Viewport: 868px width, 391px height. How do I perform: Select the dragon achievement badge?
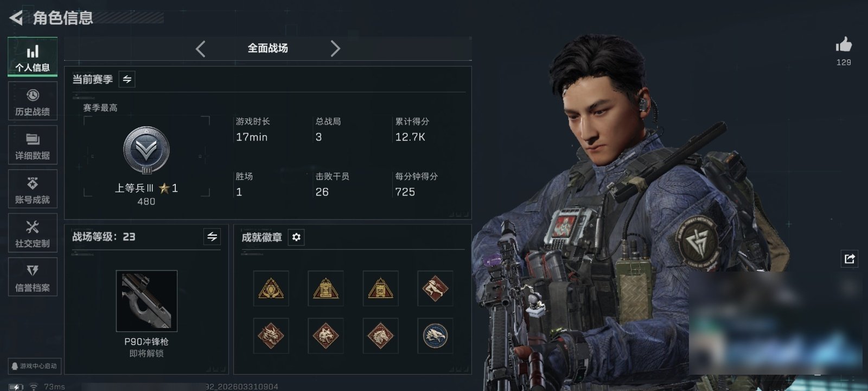[271, 336]
